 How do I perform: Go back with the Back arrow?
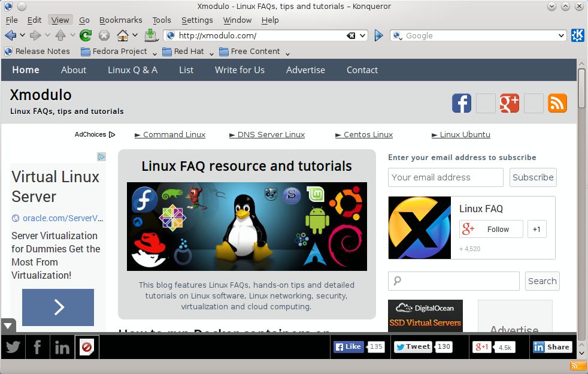(x=11, y=35)
